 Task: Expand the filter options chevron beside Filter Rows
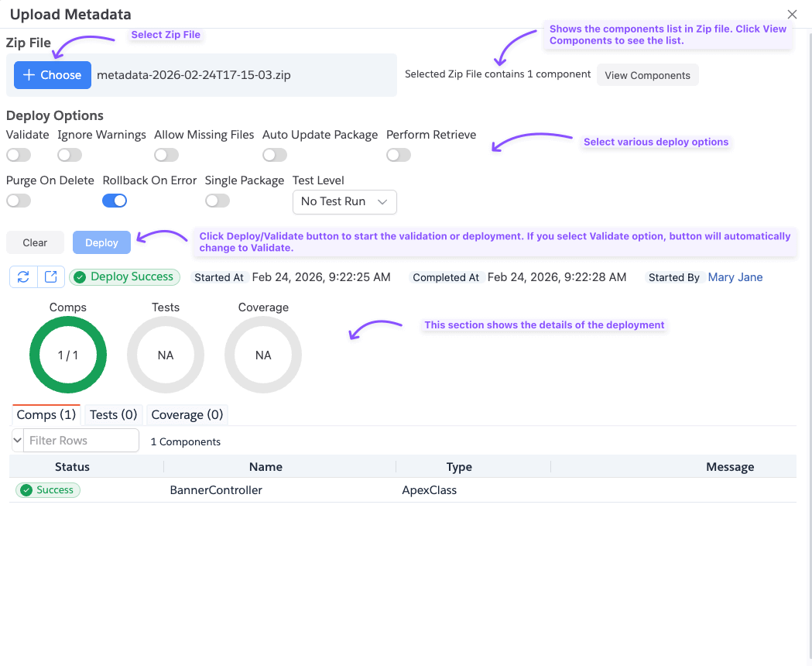click(x=17, y=441)
